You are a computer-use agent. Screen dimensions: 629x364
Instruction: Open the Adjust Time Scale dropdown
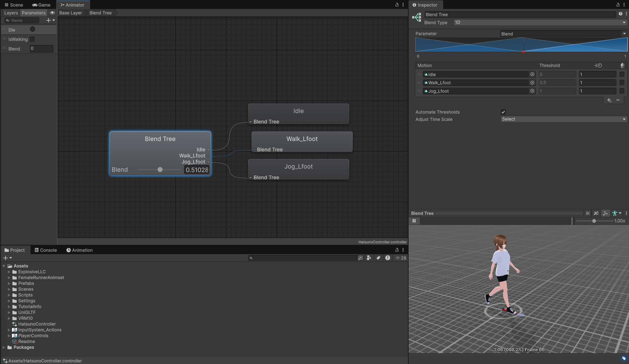(x=563, y=119)
